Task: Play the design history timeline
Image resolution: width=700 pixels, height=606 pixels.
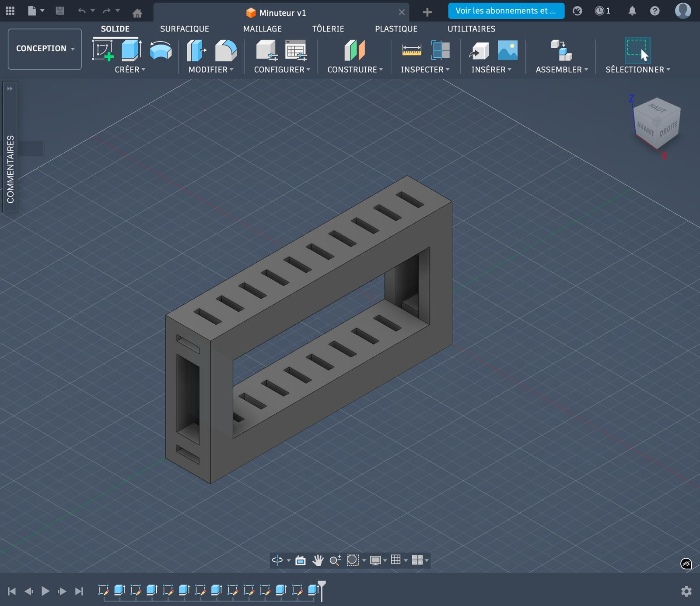Action: click(45, 591)
